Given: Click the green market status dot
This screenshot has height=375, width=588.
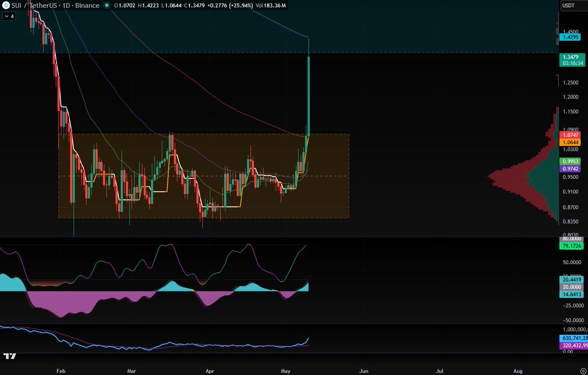Looking at the screenshot, I should (x=107, y=6).
